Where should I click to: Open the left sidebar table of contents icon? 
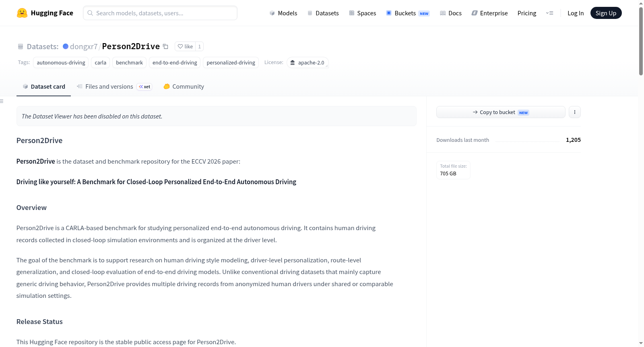point(2,101)
